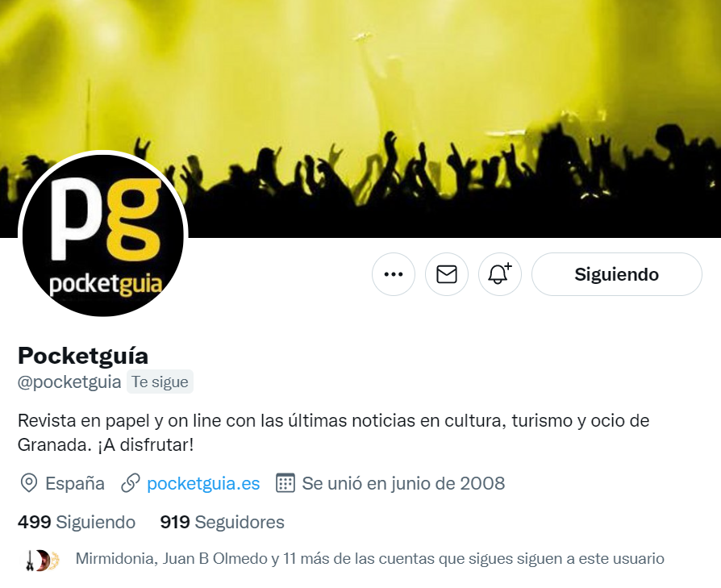Open the three-dot more options menu
The height and width of the screenshot is (588, 721).
[393, 274]
